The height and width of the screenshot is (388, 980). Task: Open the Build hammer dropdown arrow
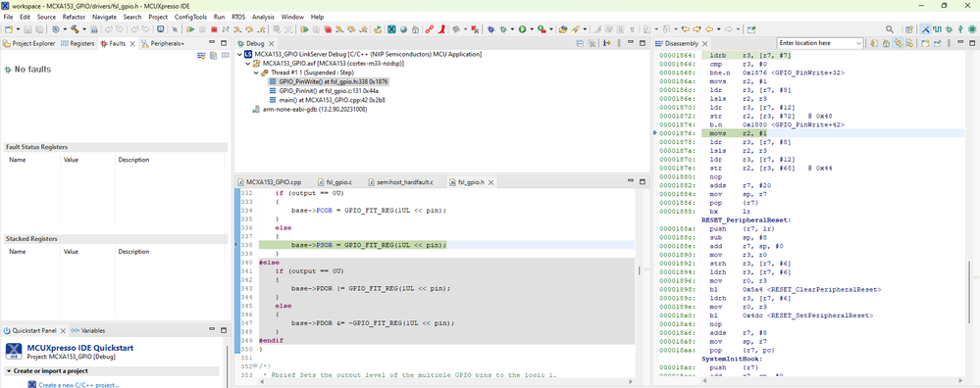coord(83,29)
